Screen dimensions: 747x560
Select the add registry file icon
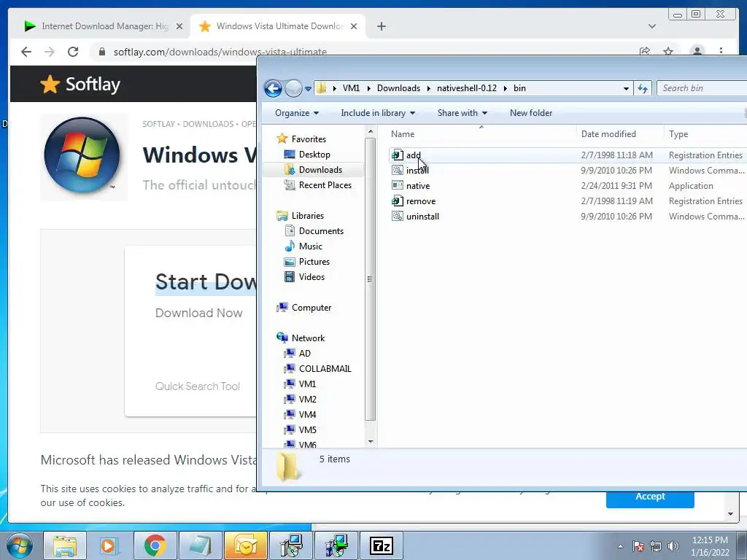point(398,155)
